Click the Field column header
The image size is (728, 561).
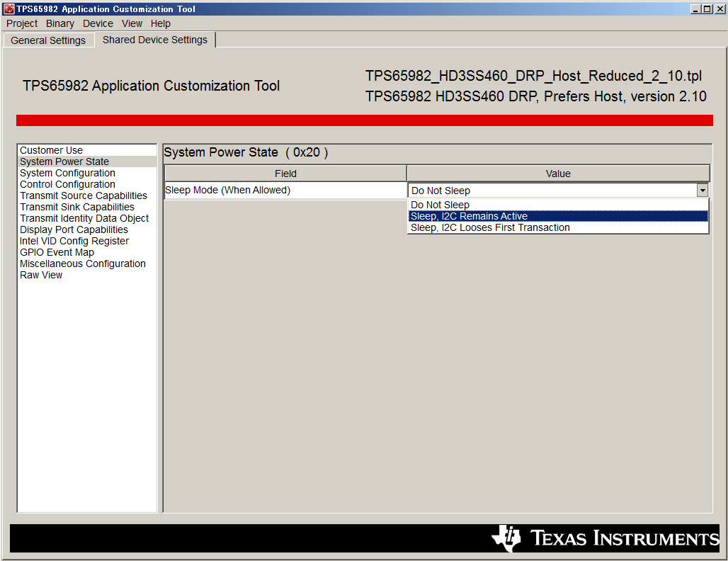pos(285,174)
